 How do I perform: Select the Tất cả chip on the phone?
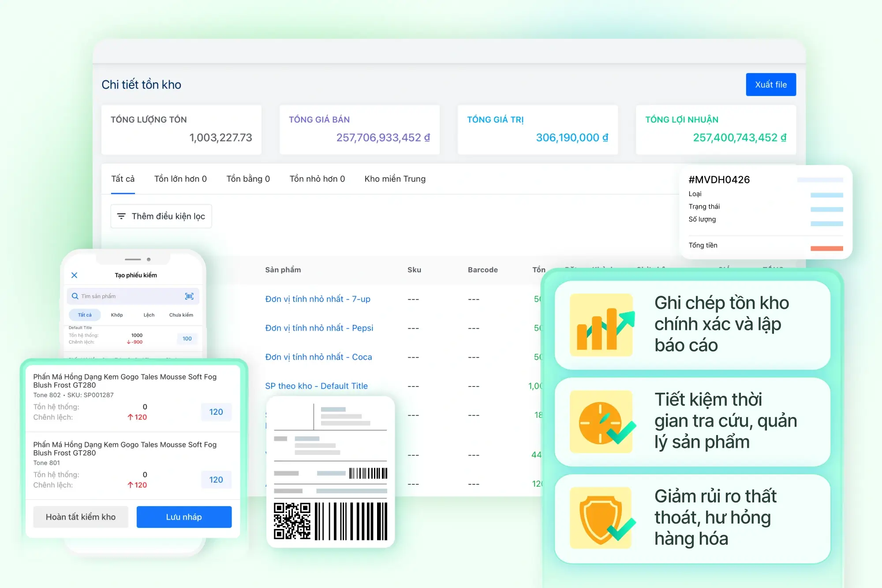pos(85,315)
